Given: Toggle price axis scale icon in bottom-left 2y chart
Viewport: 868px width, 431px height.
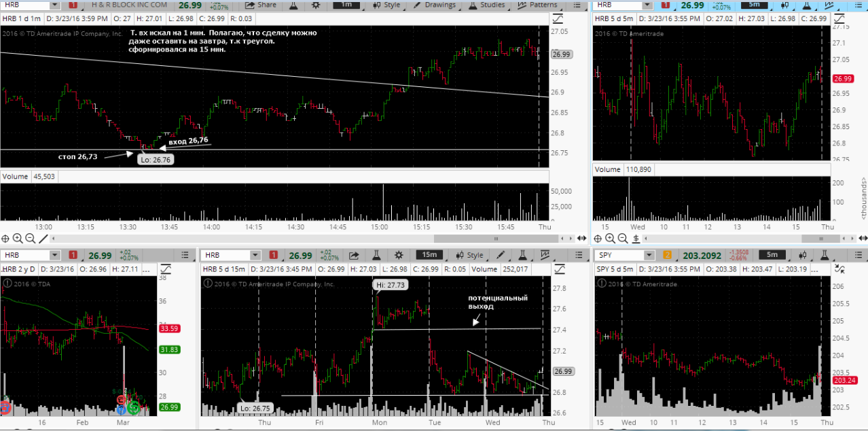Looking at the screenshot, I should (166, 269).
